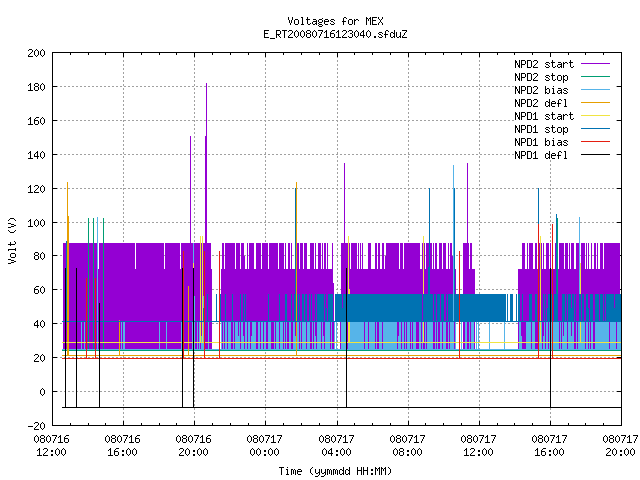Screen dimensions: 640x480
Task: Click the orange NPD2 defl legend line
Action: click(x=595, y=102)
